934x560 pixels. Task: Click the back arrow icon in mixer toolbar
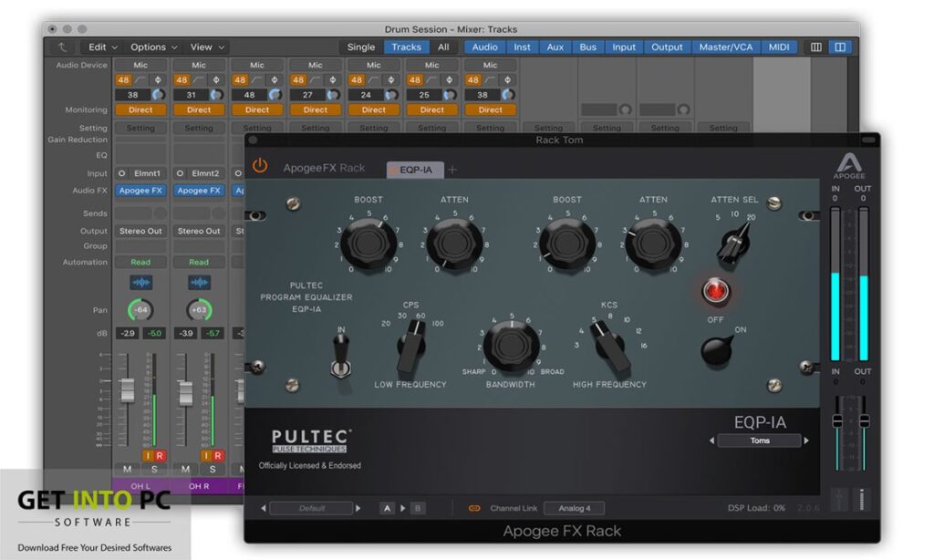[62, 47]
